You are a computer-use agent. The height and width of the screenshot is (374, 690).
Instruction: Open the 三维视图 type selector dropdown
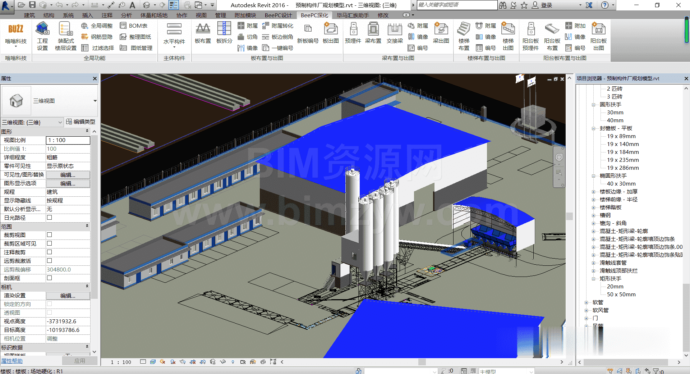click(49, 101)
